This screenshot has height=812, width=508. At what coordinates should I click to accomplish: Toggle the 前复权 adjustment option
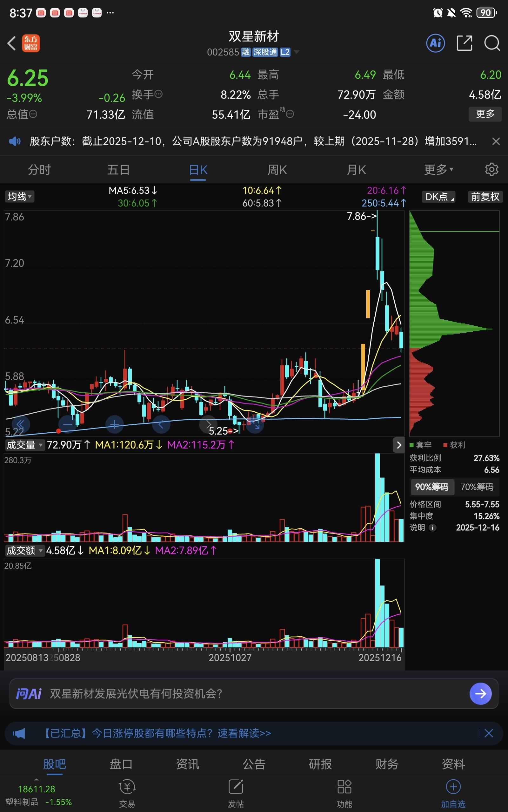tap(485, 197)
